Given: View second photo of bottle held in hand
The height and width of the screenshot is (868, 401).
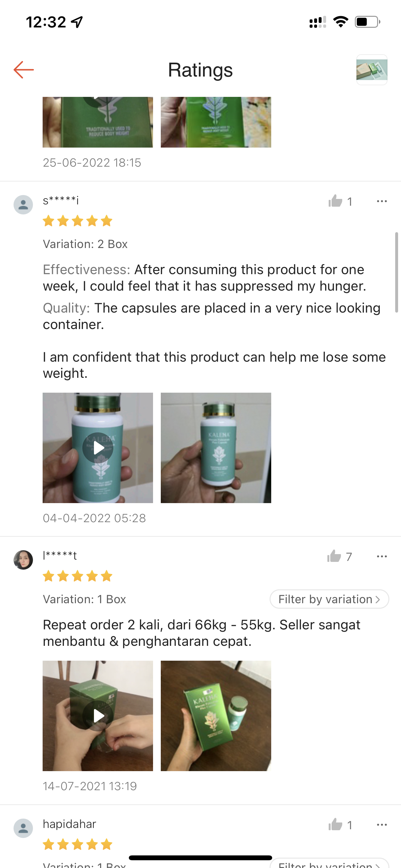Looking at the screenshot, I should click(x=216, y=448).
